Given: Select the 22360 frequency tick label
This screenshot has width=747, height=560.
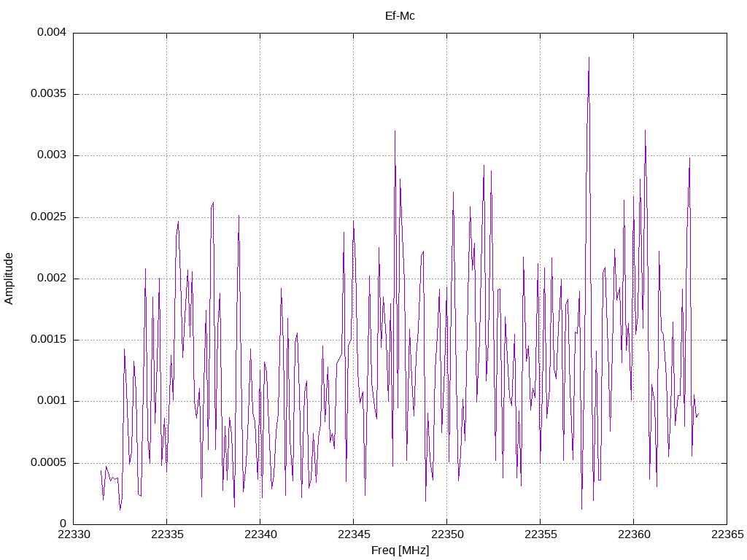Looking at the screenshot, I should click(633, 534).
